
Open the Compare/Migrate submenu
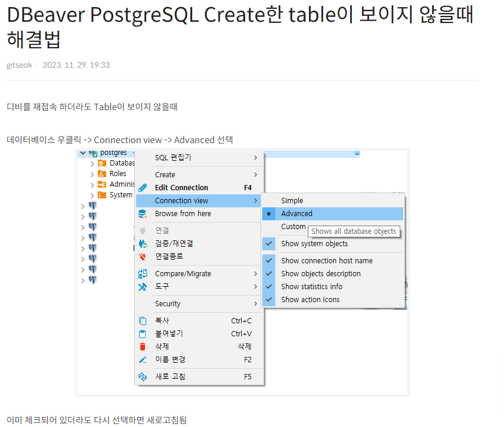tap(199, 274)
